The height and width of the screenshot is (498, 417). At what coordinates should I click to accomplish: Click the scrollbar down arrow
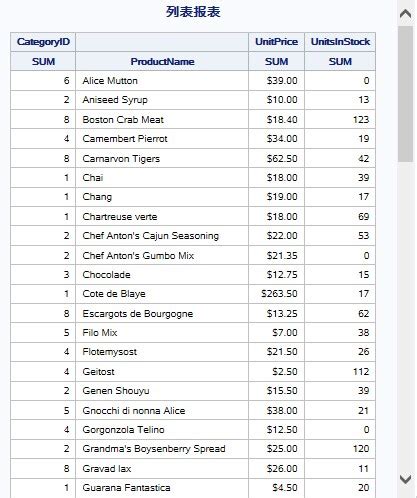pos(405,479)
